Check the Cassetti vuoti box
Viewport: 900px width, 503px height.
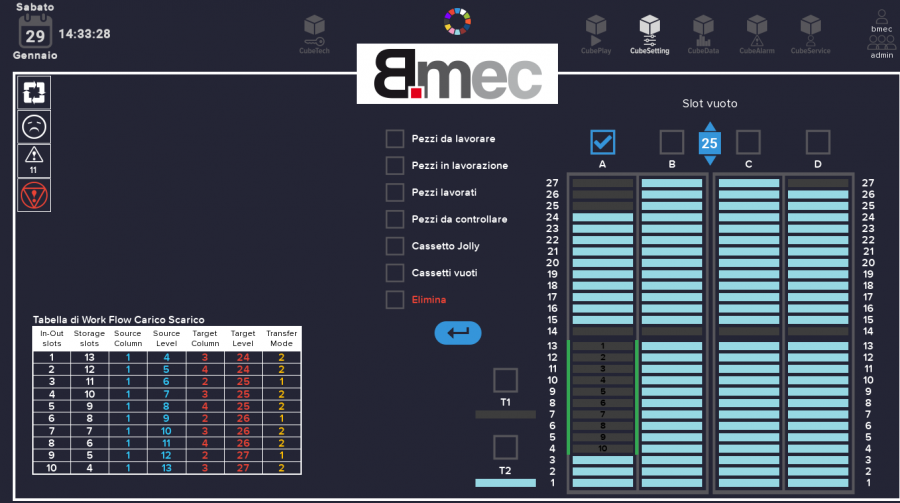click(394, 273)
